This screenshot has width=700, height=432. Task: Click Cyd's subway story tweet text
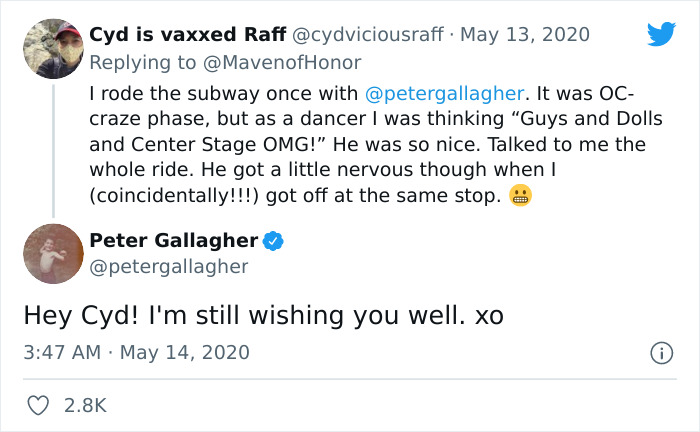tap(350, 144)
